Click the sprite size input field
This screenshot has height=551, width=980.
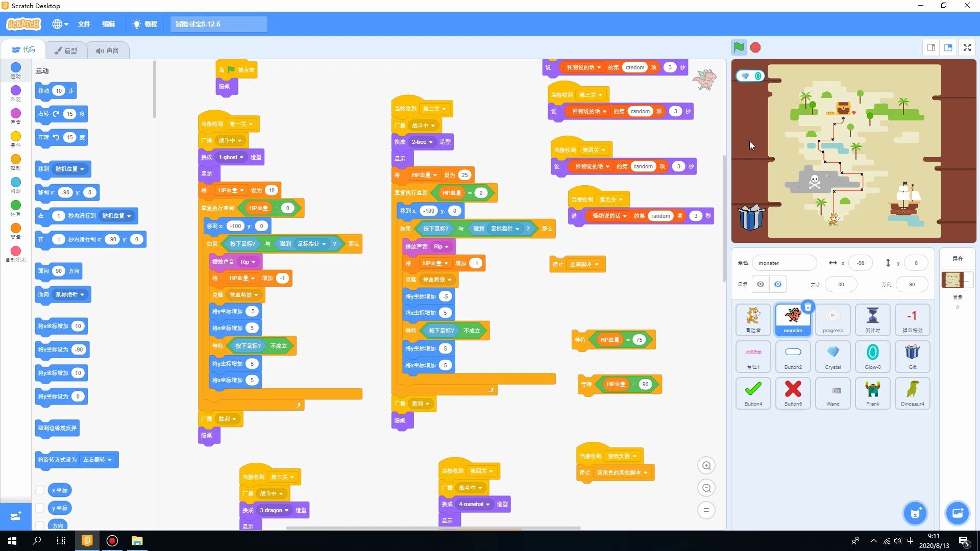pyautogui.click(x=841, y=284)
